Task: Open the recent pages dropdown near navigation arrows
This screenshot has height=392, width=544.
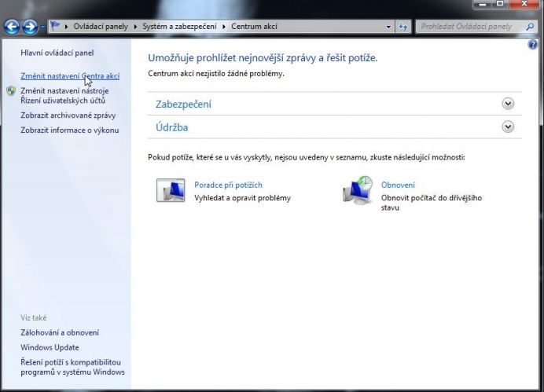Action: coord(42,27)
